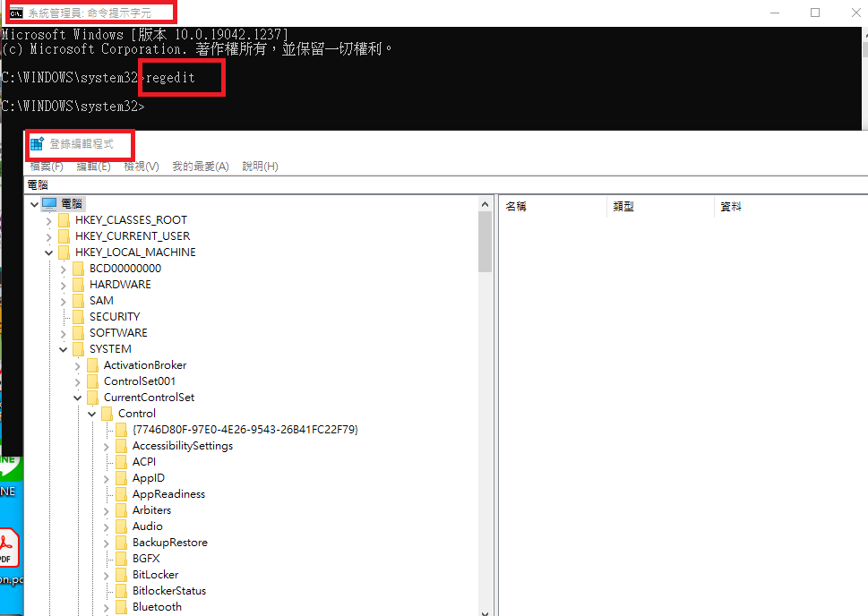Open the 我的最愛(A) menu
868x616 pixels.
[x=201, y=166]
